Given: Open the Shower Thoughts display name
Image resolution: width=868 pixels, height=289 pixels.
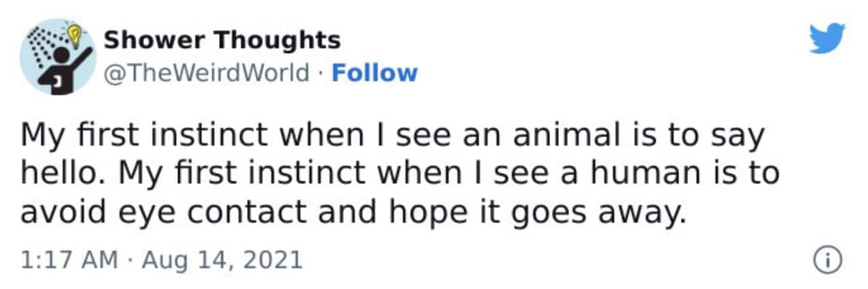Looking at the screenshot, I should pyautogui.click(x=222, y=40).
